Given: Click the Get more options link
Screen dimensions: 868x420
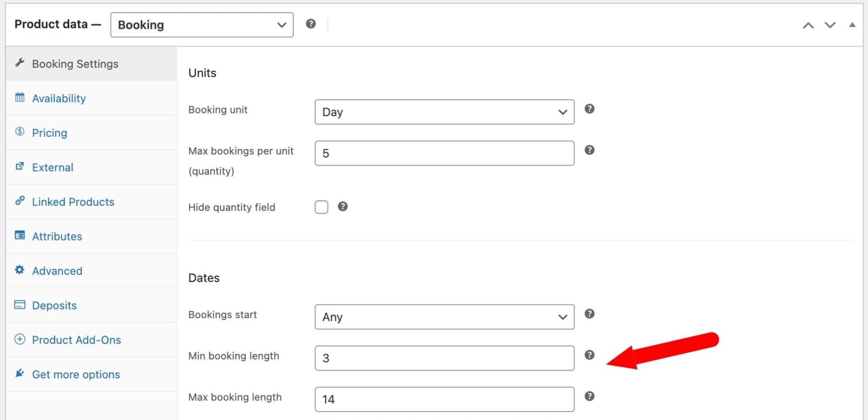Looking at the screenshot, I should [76, 374].
